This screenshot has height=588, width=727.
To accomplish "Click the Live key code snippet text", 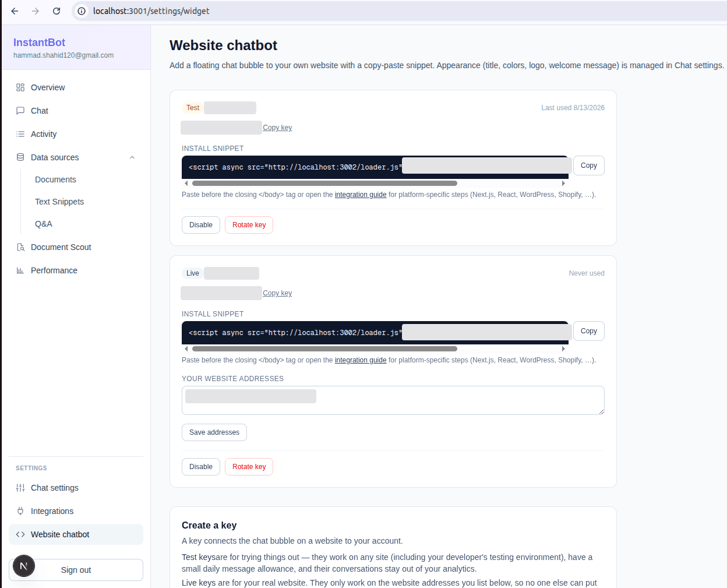I will pyautogui.click(x=295, y=333).
